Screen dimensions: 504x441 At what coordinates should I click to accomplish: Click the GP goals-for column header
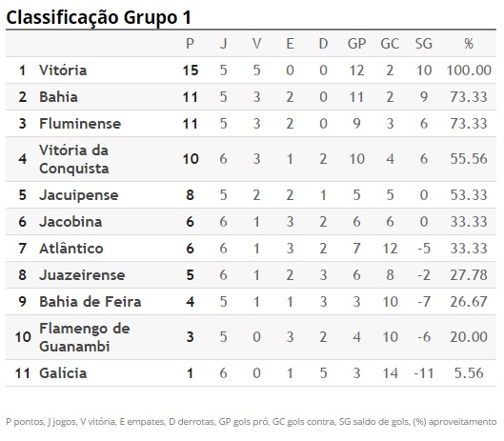[x=356, y=44]
